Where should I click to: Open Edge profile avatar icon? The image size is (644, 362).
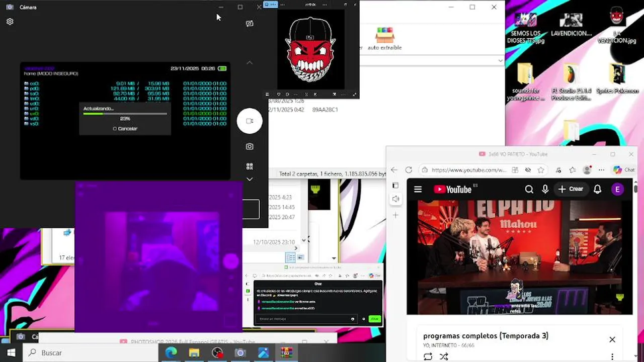point(587,170)
